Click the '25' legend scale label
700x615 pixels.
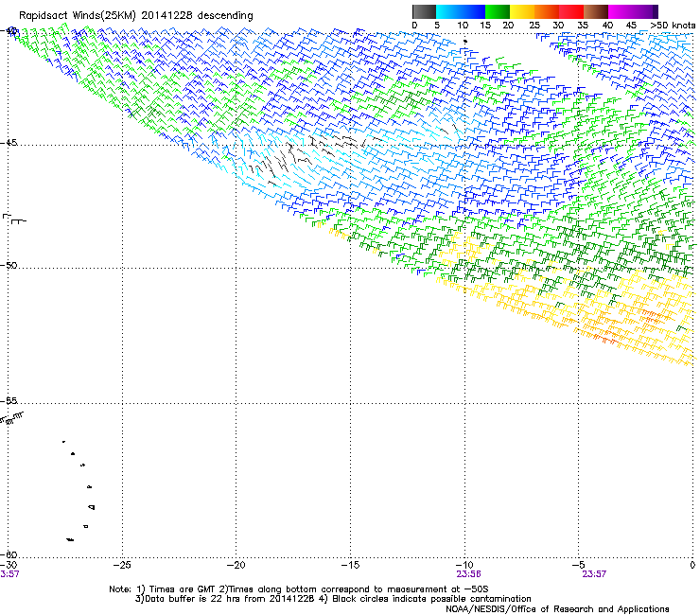(534, 26)
